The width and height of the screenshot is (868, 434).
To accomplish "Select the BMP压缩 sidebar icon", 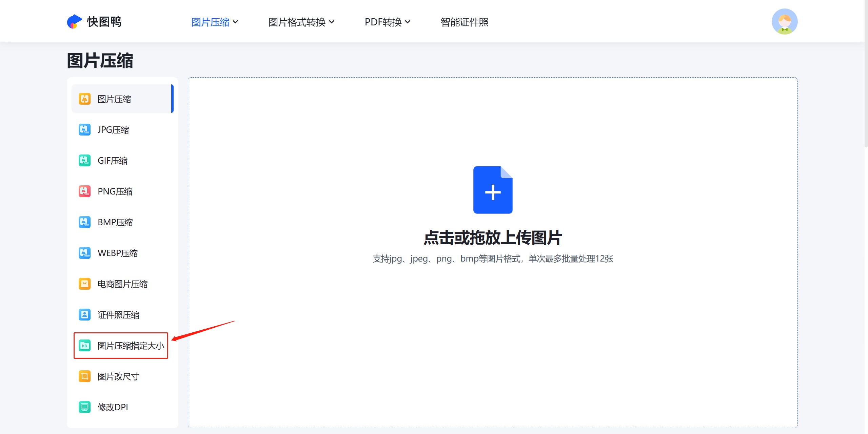I will tap(84, 222).
